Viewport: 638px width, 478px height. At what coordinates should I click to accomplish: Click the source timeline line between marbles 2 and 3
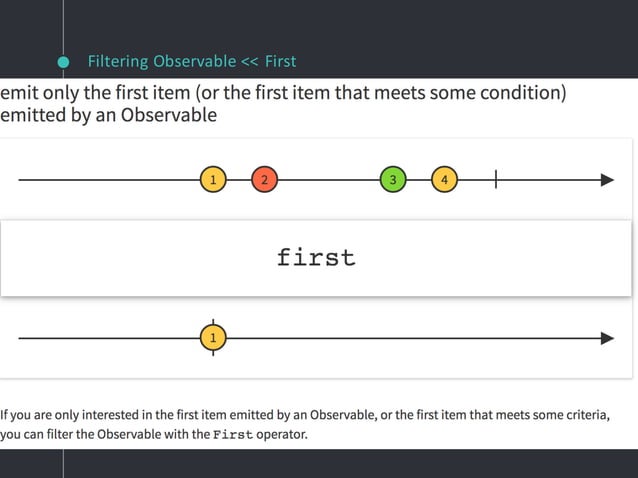point(329,179)
